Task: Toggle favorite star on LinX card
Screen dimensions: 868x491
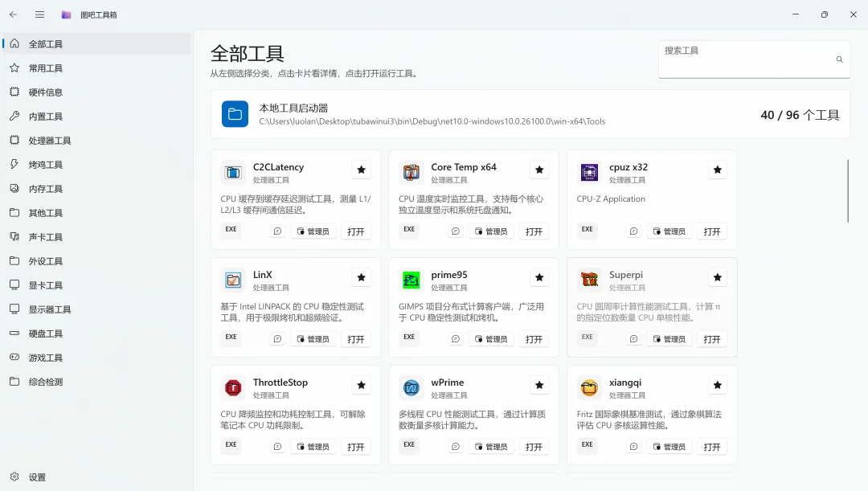Action: click(x=362, y=277)
